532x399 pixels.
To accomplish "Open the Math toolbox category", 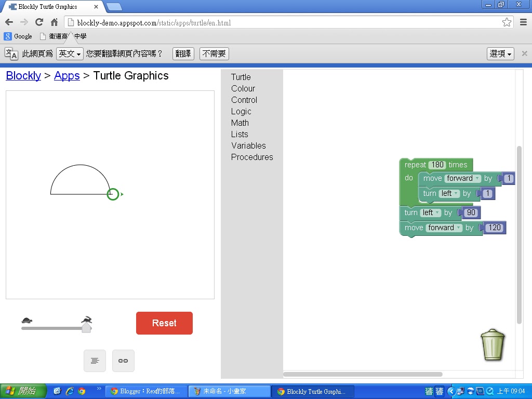I will tap(240, 123).
